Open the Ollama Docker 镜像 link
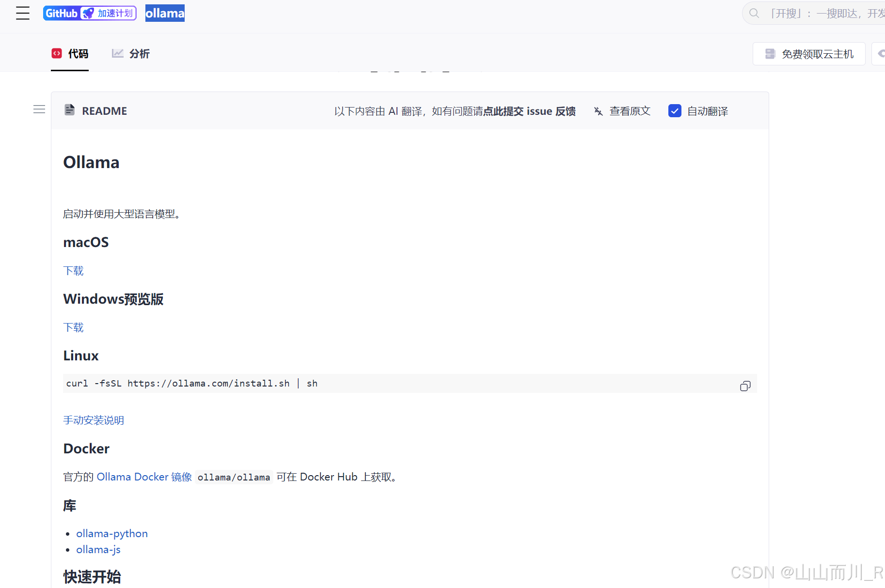This screenshot has height=588, width=885. (144, 477)
